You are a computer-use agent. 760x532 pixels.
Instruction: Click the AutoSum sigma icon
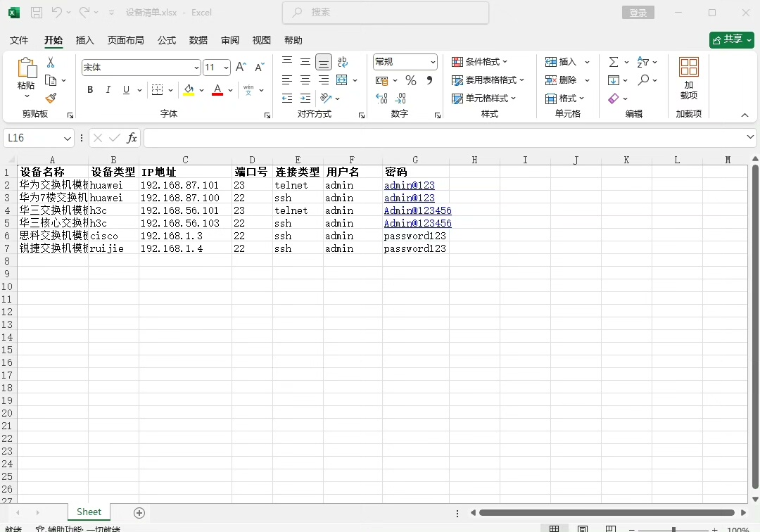[614, 62]
